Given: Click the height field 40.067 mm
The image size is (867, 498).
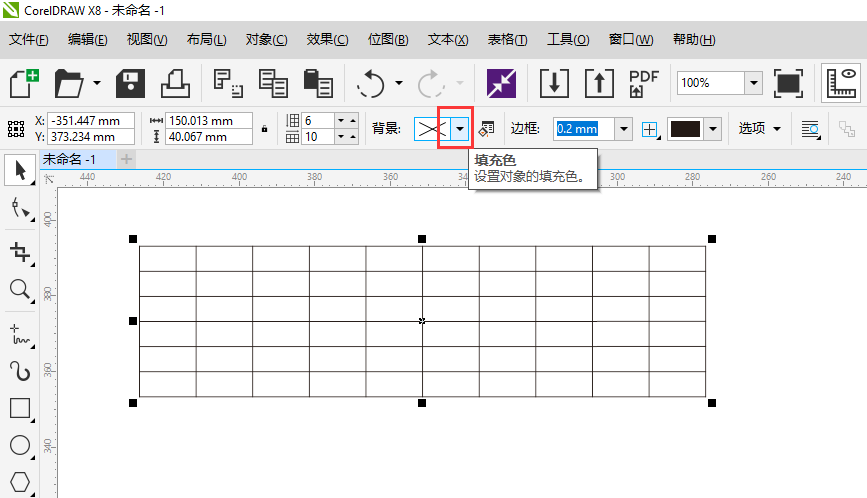Looking at the screenshot, I should (208, 137).
